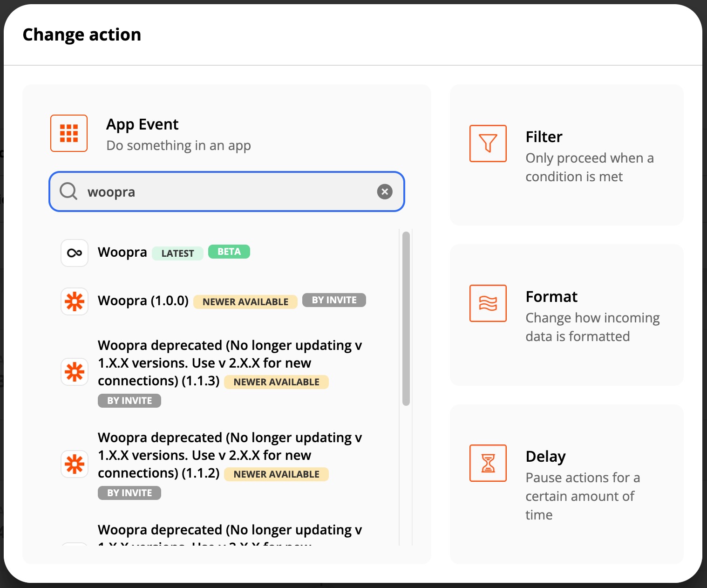707x588 pixels.
Task: Click the Format waves icon
Action: coord(488,303)
